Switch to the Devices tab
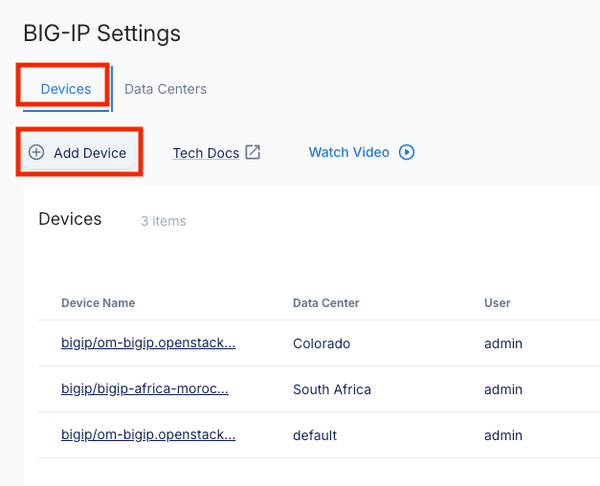600x486 pixels. [66, 89]
